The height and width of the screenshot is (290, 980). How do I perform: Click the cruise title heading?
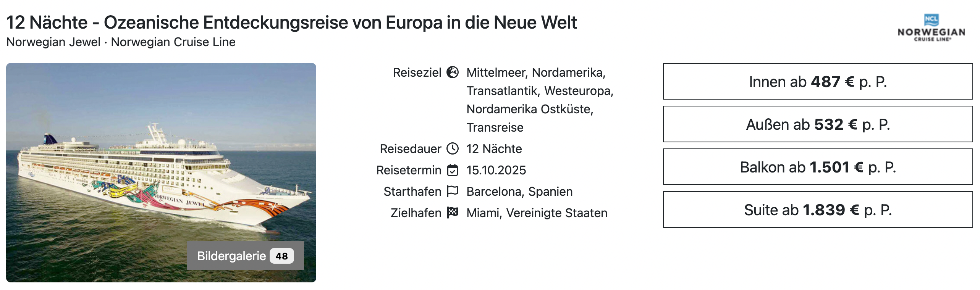click(x=291, y=22)
